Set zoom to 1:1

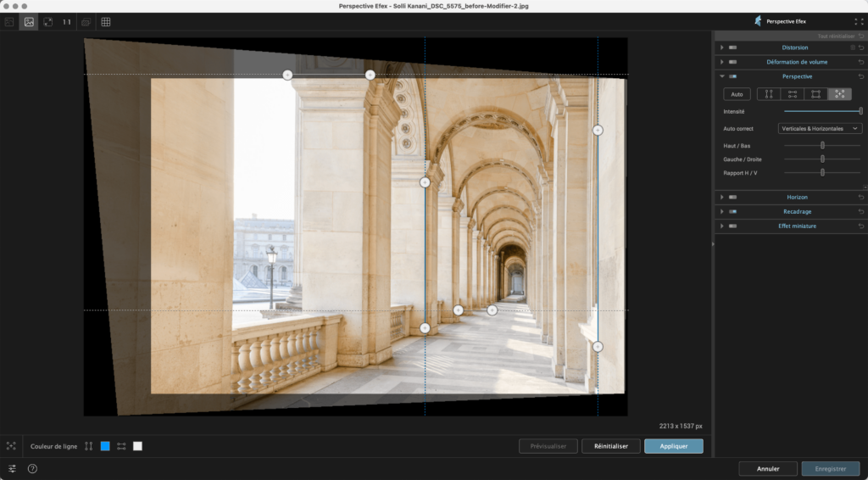point(67,22)
